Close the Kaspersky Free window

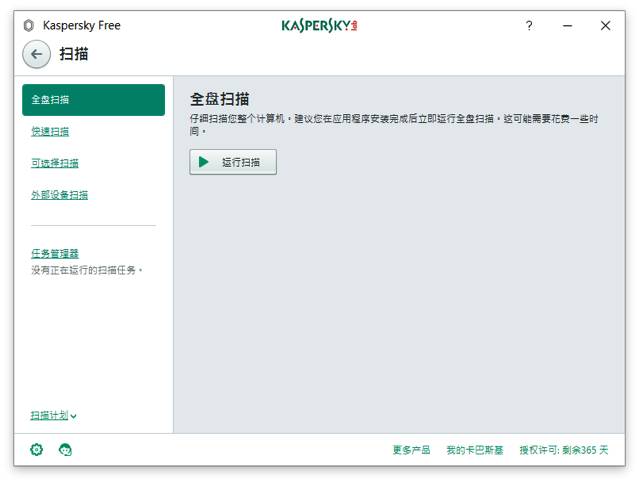click(605, 26)
